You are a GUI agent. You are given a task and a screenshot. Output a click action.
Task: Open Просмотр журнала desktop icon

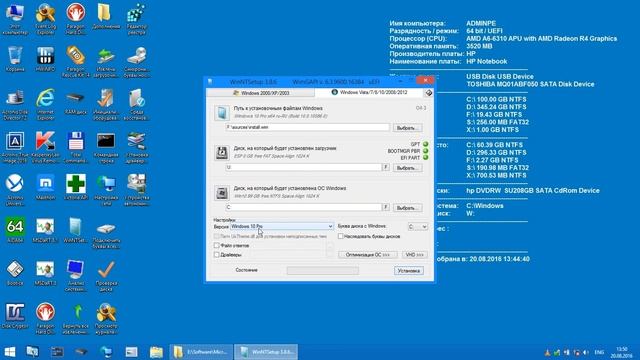[106, 318]
